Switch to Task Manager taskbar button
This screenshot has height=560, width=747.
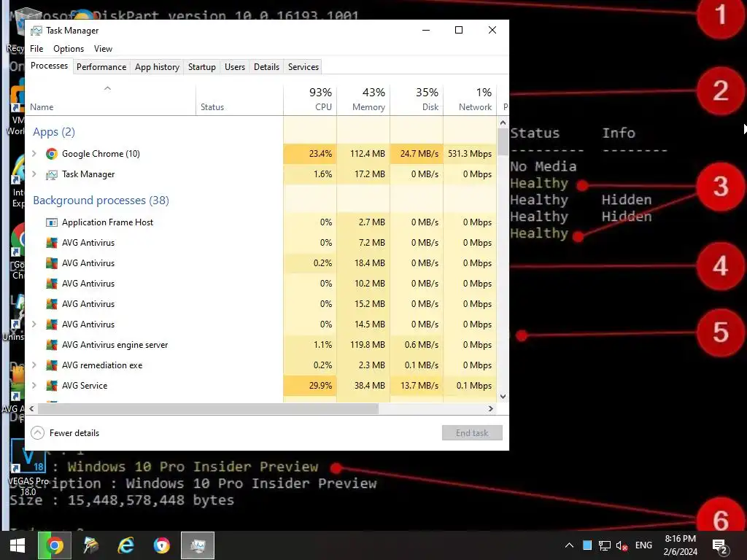[x=198, y=545]
